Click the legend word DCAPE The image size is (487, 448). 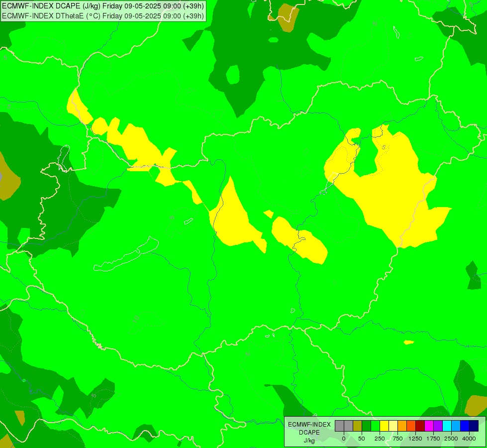click(309, 433)
